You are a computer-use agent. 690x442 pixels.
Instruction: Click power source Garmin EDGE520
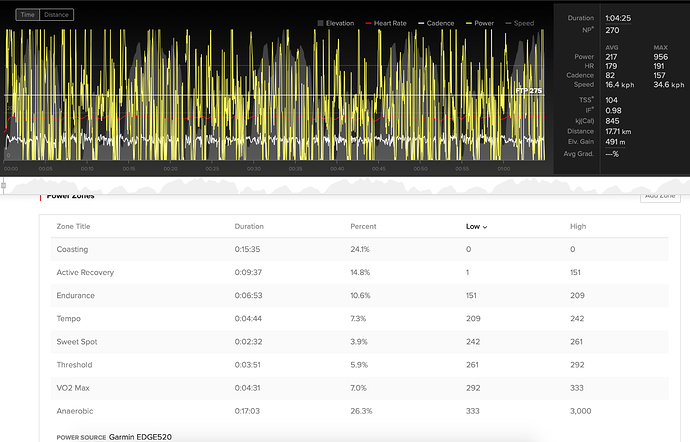click(x=140, y=437)
